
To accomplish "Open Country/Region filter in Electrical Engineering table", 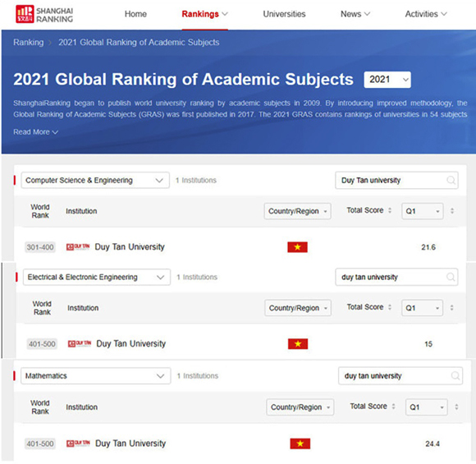I will (298, 308).
